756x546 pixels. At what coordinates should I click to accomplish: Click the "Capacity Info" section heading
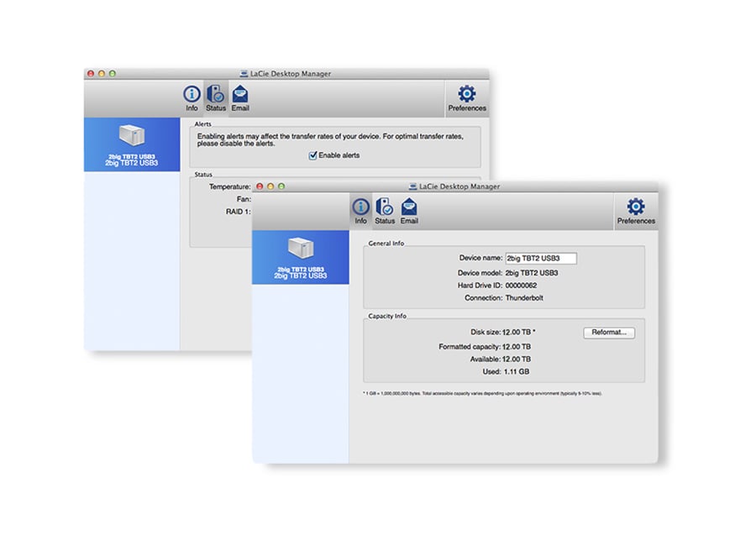(x=387, y=317)
